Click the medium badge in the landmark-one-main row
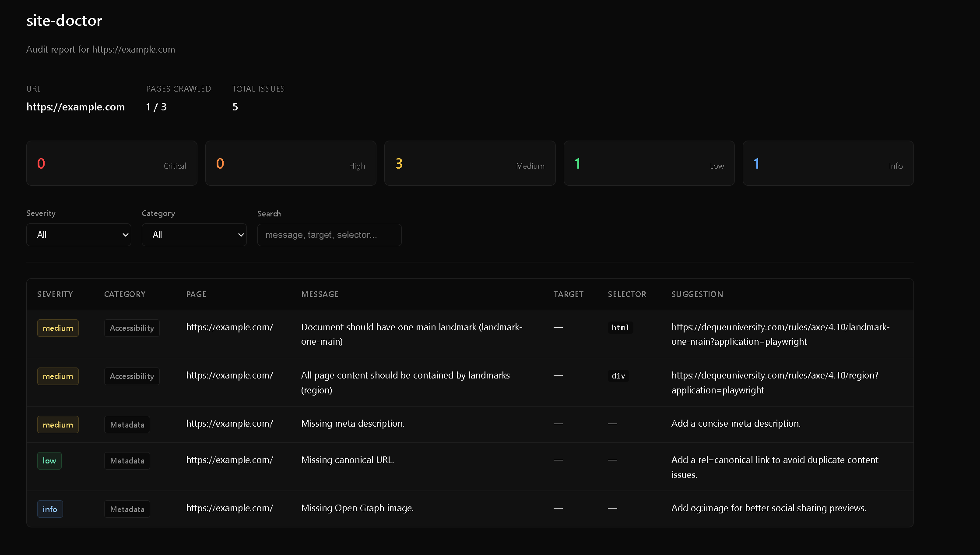The image size is (980, 555). [58, 328]
